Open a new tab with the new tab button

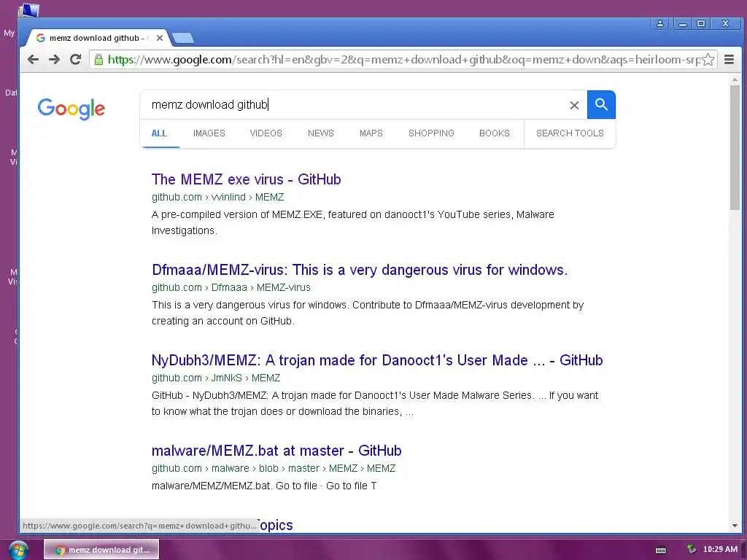tap(182, 38)
